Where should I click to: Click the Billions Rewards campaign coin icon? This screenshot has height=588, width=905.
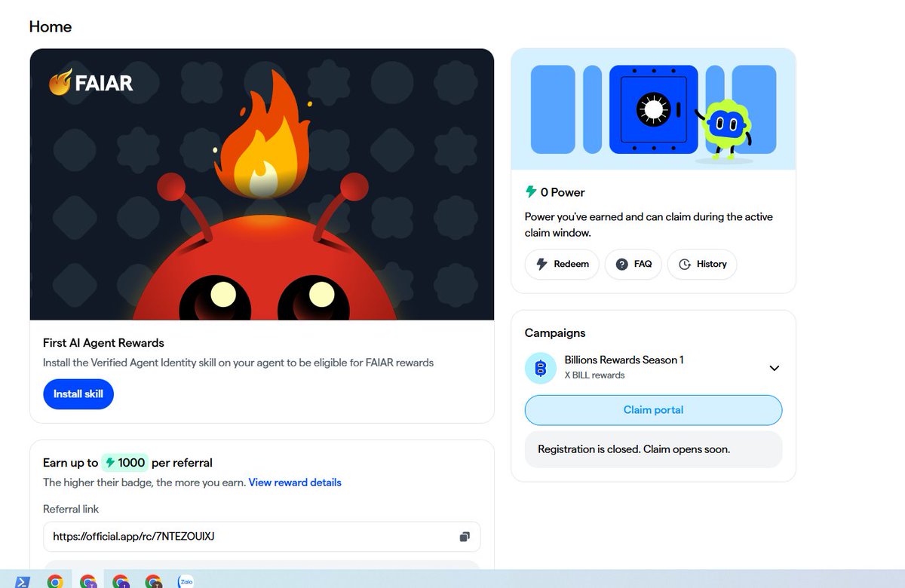pyautogui.click(x=540, y=368)
